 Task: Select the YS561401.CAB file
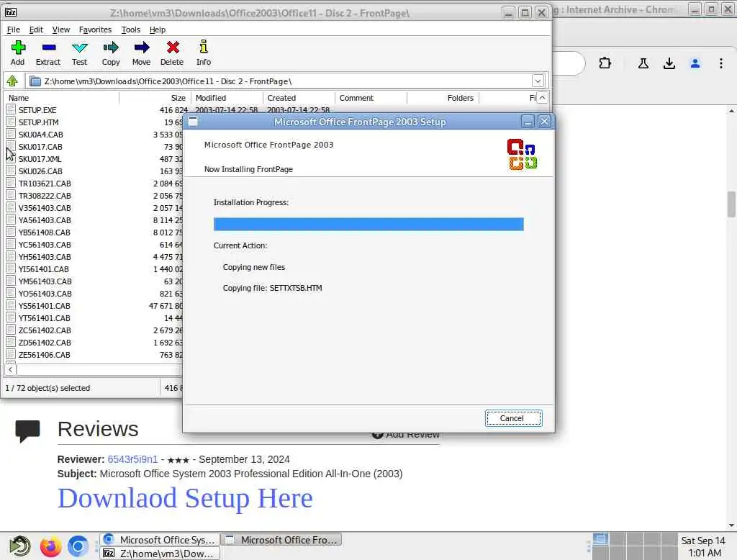(44, 306)
